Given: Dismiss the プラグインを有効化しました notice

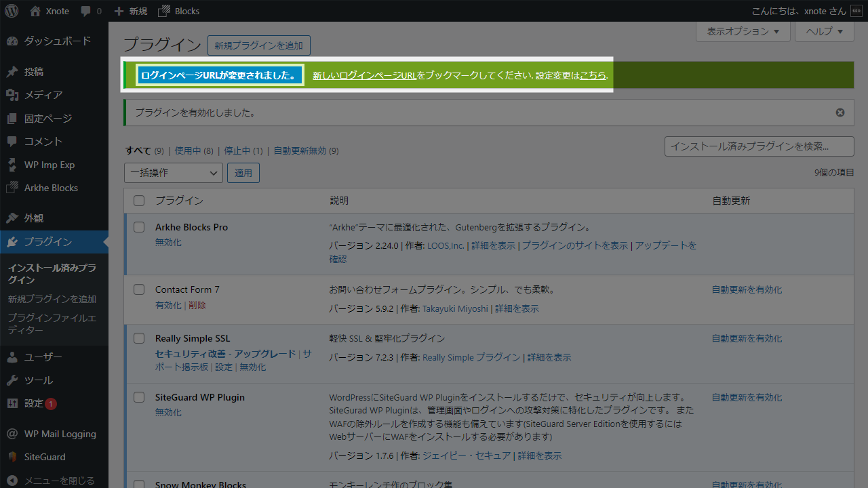Looking at the screenshot, I should coord(840,113).
